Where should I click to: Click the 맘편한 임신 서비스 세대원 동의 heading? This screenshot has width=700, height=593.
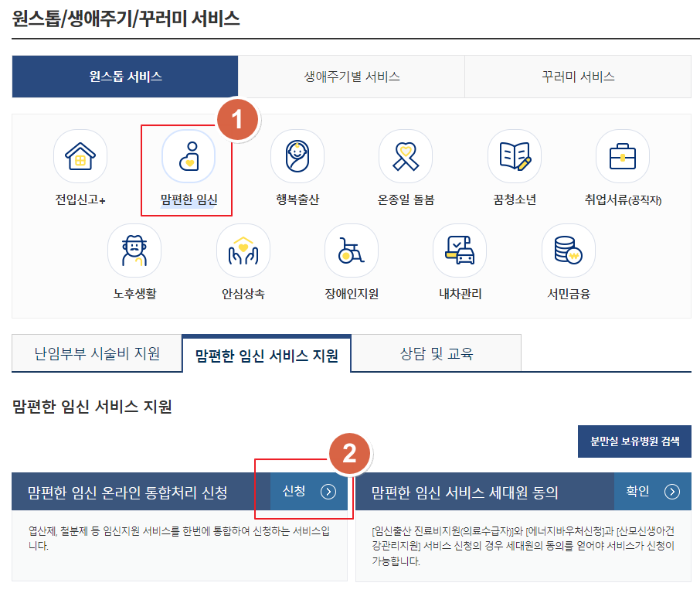pos(464,492)
